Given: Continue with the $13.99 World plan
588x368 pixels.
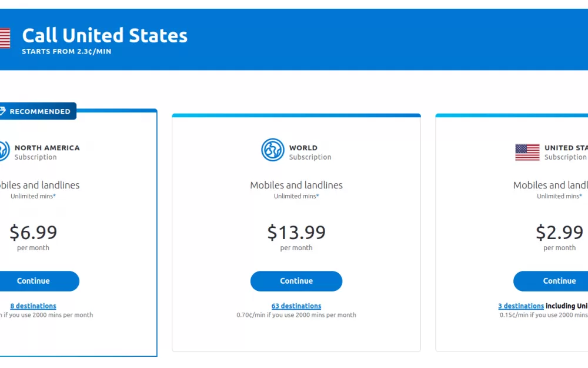Looking at the screenshot, I should pyautogui.click(x=296, y=281).
